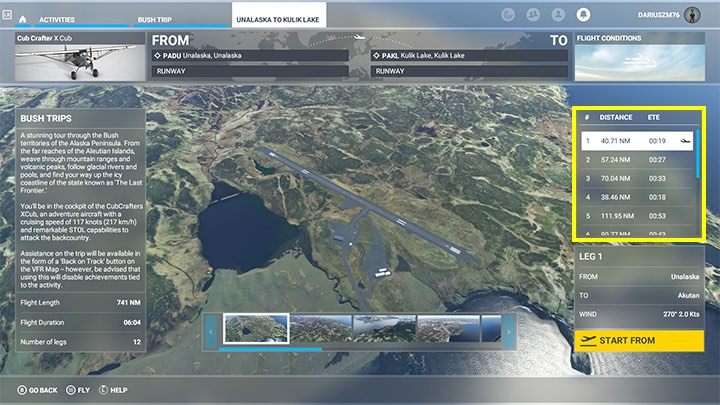The height and width of the screenshot is (405, 720).
Task: Click the Flight Duration 06:04 row
Action: pos(80,323)
